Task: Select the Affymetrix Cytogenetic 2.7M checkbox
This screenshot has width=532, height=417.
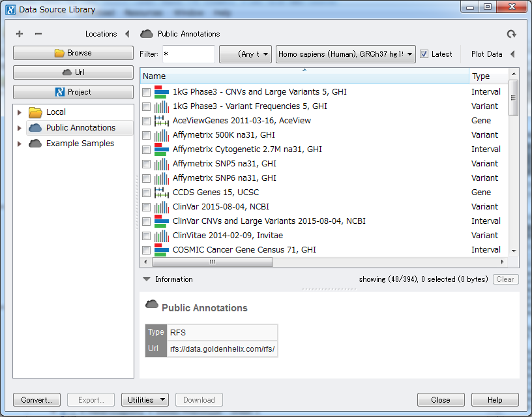Action: point(146,149)
